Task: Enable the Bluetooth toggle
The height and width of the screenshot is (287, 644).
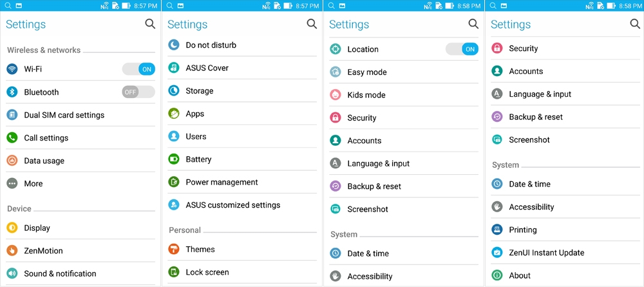Action: click(x=138, y=92)
